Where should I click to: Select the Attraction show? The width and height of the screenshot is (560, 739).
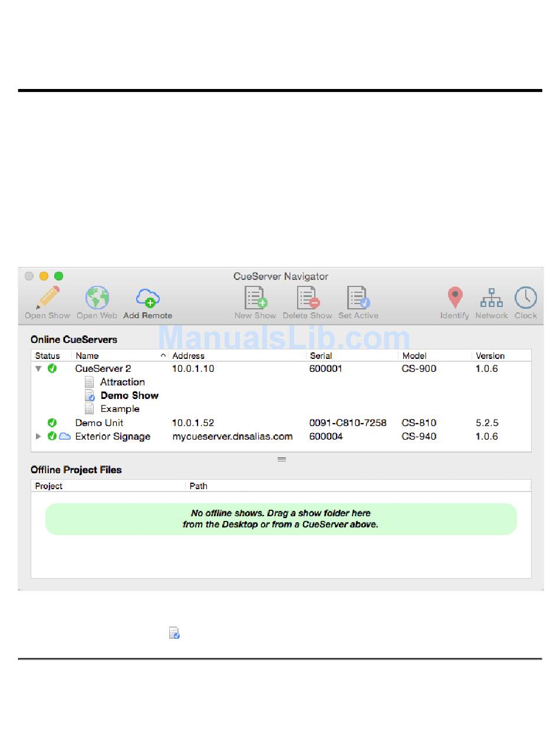click(x=122, y=382)
